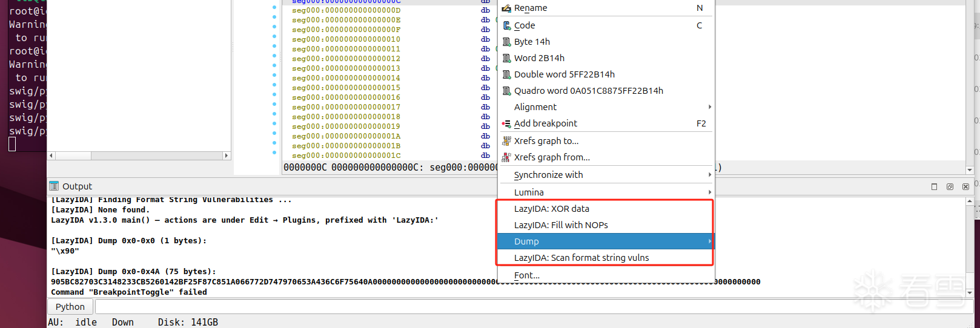
Task: Click the Add breakpoint icon
Action: pyautogui.click(x=506, y=123)
